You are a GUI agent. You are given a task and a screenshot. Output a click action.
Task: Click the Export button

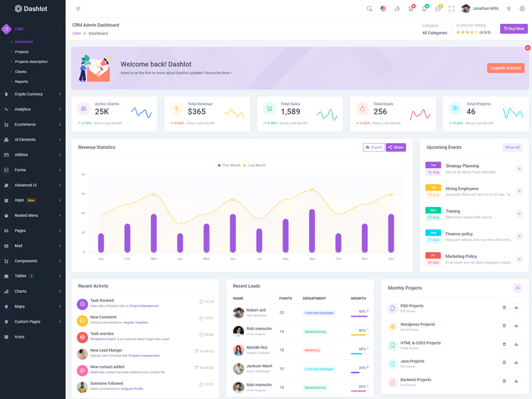point(374,148)
